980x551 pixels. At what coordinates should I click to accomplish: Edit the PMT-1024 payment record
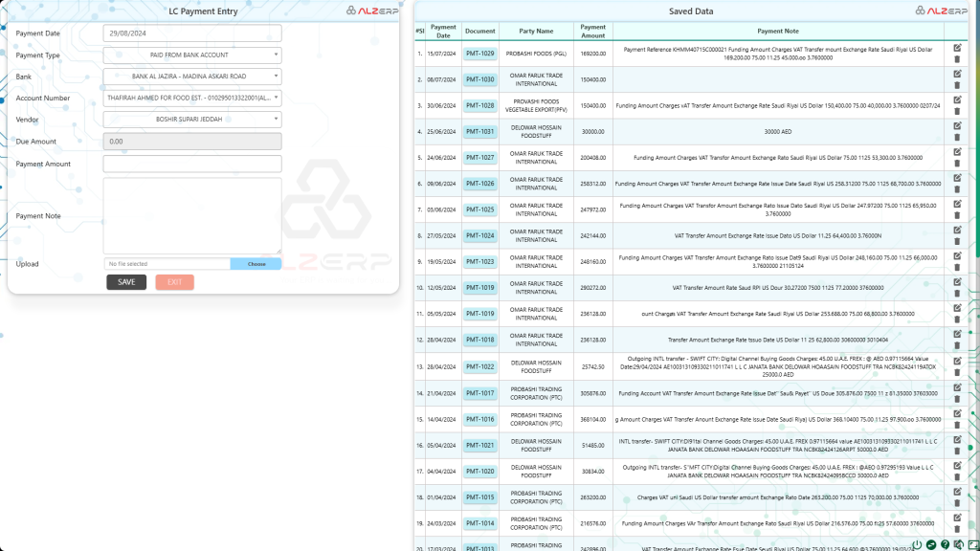[x=957, y=230]
